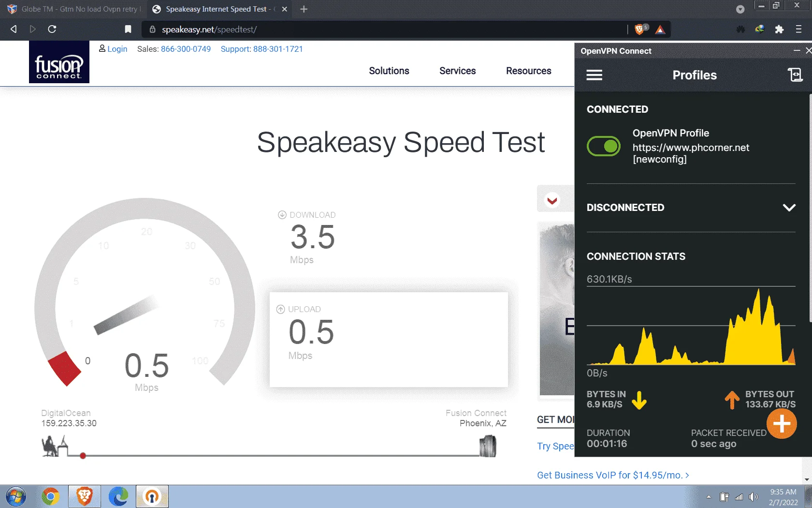
Task: Click the UPLOAD 0.5 Mbps result card
Action: tap(389, 339)
